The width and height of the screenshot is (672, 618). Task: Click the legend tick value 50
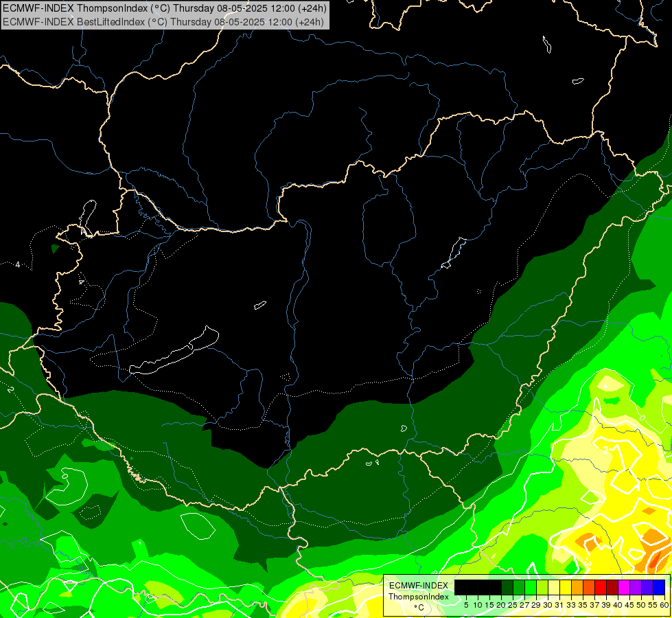(640, 605)
